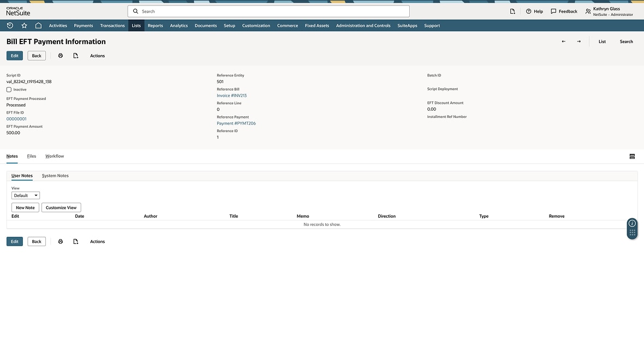644x358 pixels.
Task: Open the Transactions menu
Action: coord(112,26)
